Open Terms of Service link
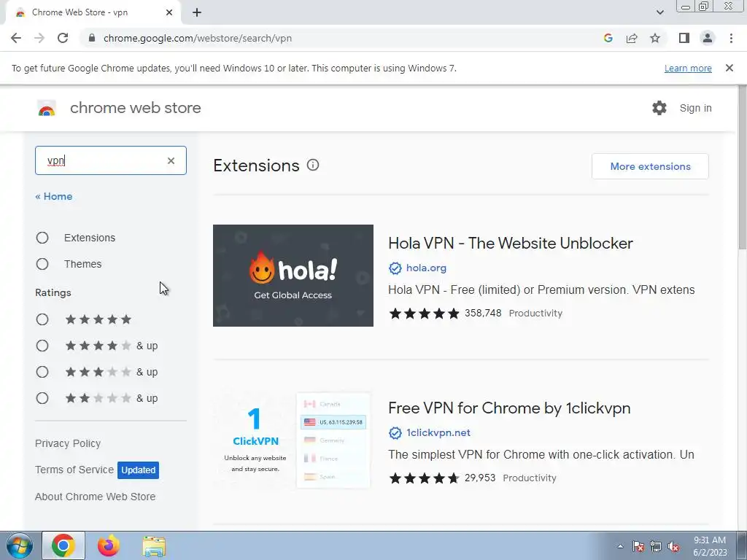The height and width of the screenshot is (560, 747). 74,470
